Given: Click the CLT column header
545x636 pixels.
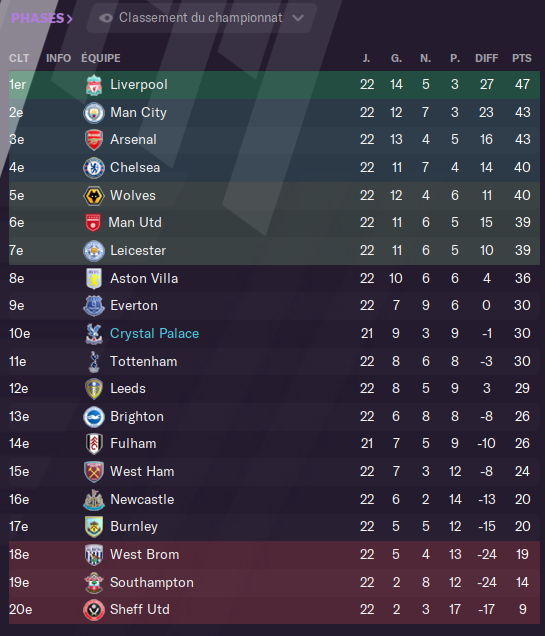Looking at the screenshot, I should [19, 58].
